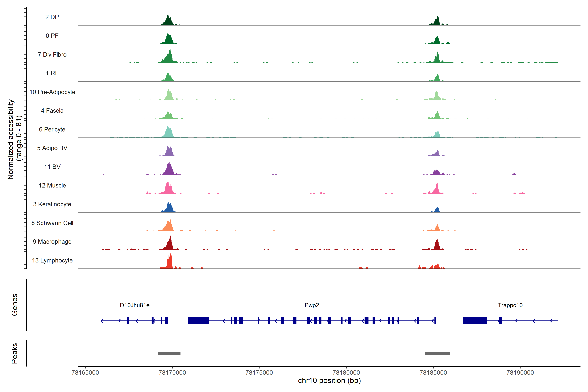The height and width of the screenshot is (392, 588).
Task: Click the Trappc10 gene label
Action: click(510, 305)
